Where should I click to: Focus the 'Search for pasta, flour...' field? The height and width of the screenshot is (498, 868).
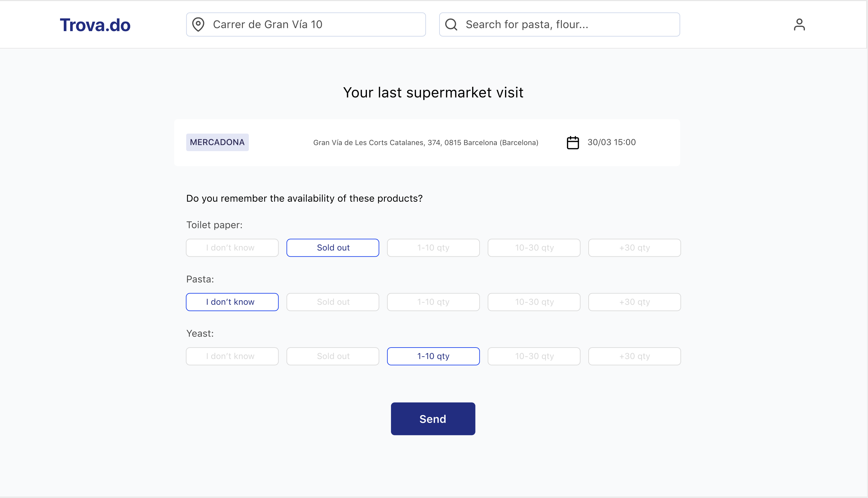pos(559,25)
